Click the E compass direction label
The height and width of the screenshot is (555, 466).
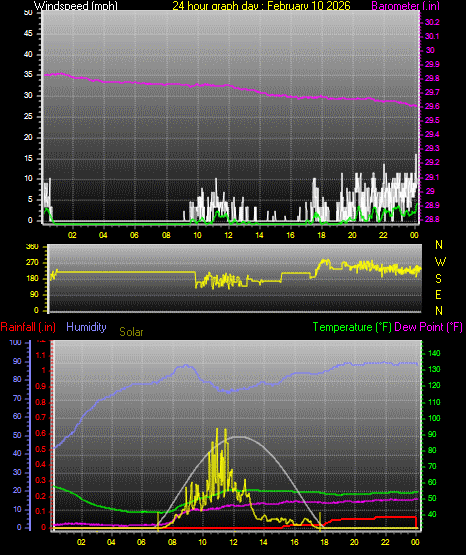[x=438, y=295]
